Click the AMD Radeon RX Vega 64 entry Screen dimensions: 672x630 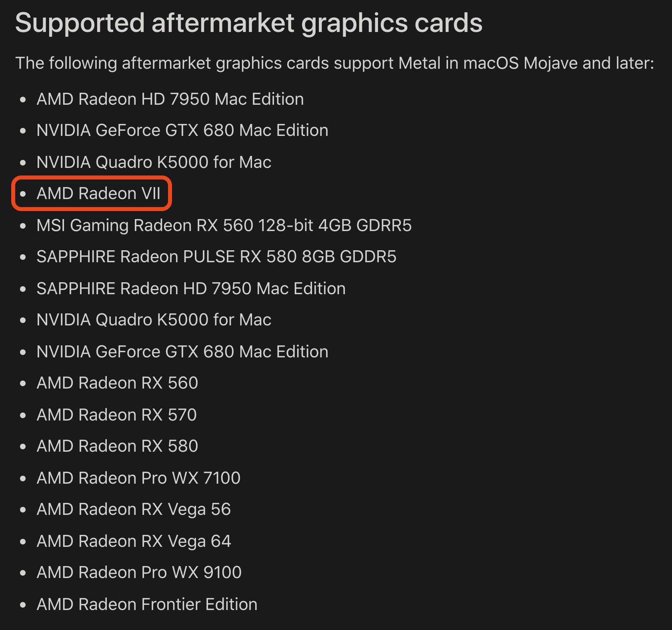(x=134, y=541)
